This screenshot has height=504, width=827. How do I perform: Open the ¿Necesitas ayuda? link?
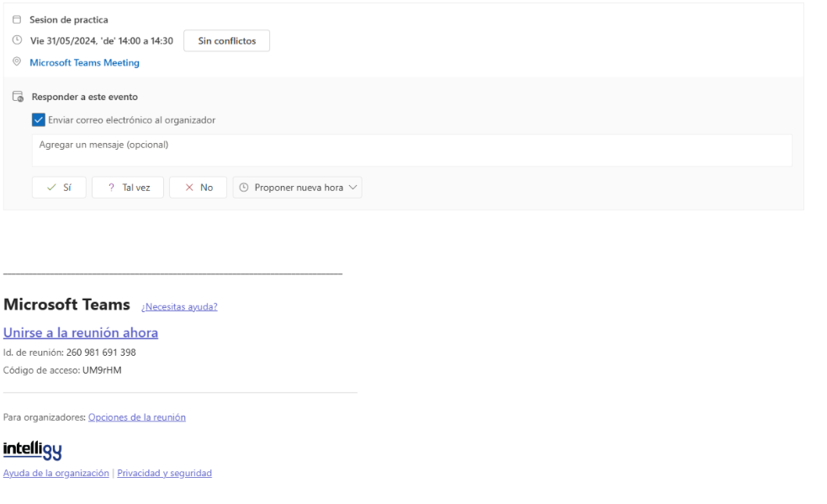[179, 306]
